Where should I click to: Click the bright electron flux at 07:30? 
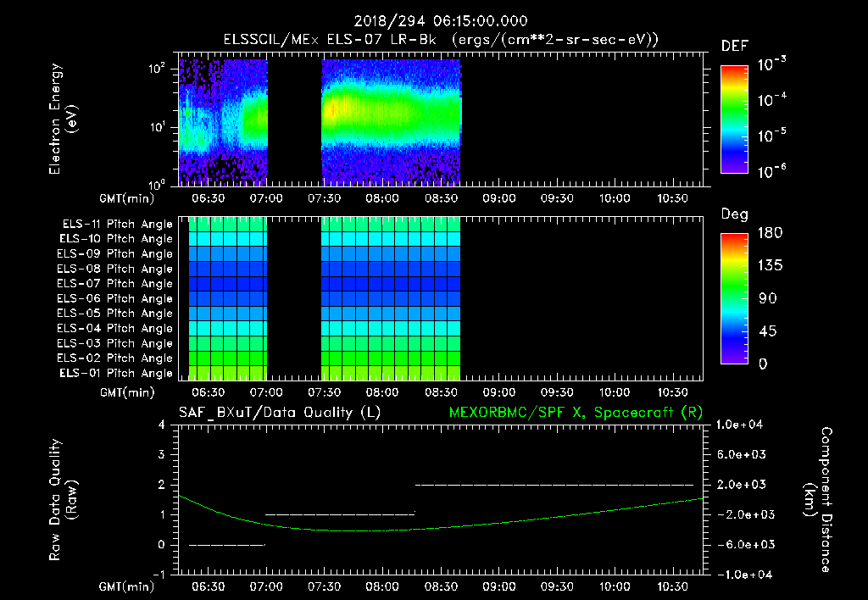point(332,109)
